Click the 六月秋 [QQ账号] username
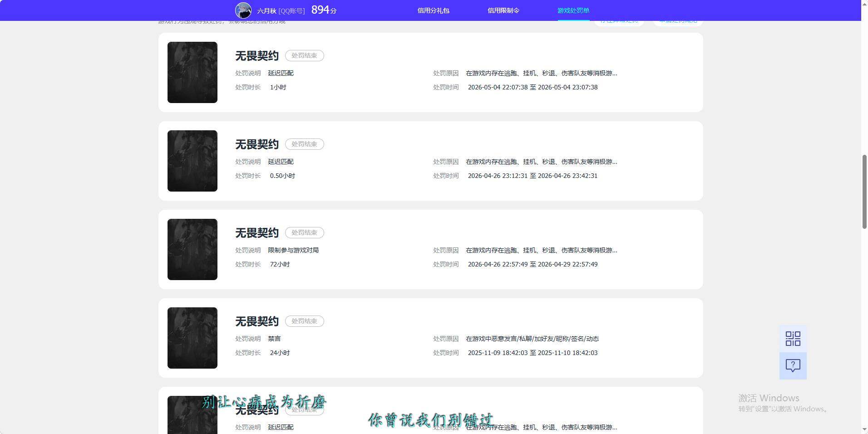868x434 pixels. click(281, 11)
